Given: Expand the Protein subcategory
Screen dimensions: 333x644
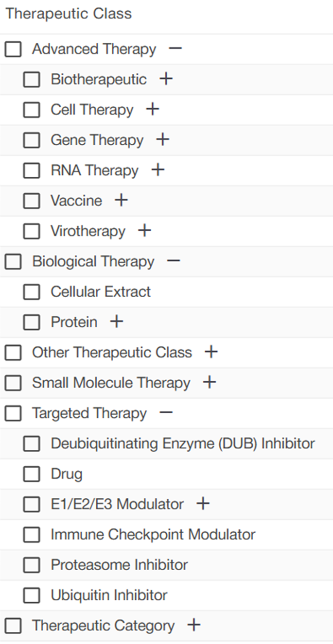Looking at the screenshot, I should [117, 322].
